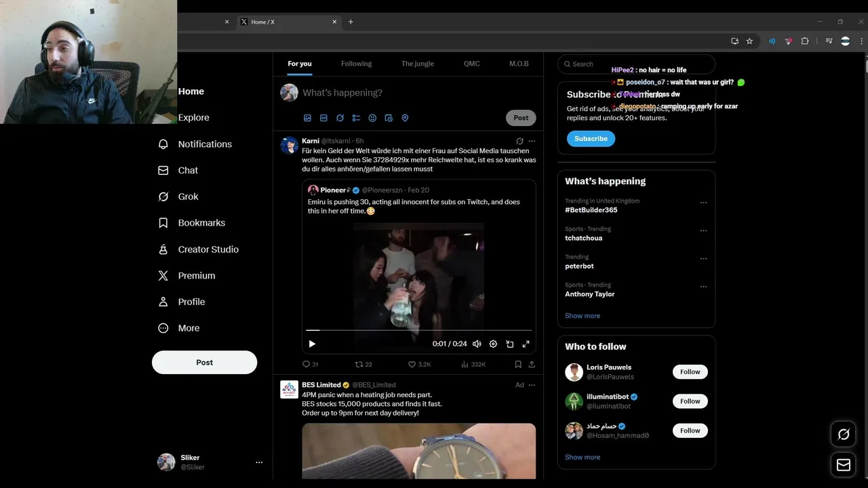868x488 pixels.
Task: Open the browser profile avatar
Action: click(845, 41)
